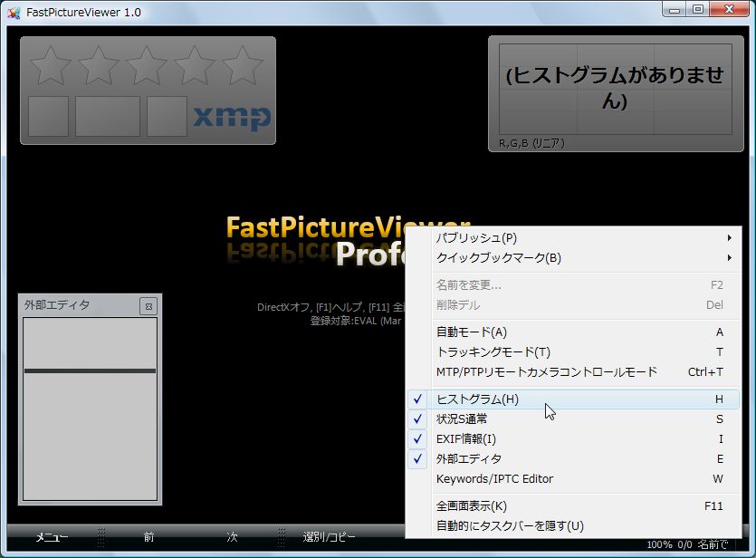Click the 前 (previous) button
Viewport: 756px width, 558px height.
tap(148, 537)
